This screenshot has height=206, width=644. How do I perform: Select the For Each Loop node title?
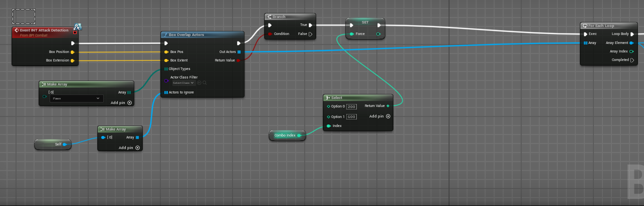[x=601, y=26]
